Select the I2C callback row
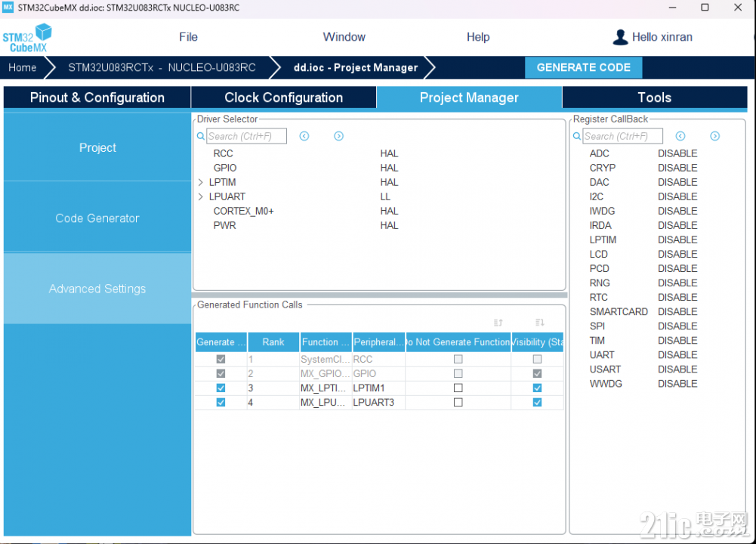The image size is (756, 544). click(x=597, y=196)
